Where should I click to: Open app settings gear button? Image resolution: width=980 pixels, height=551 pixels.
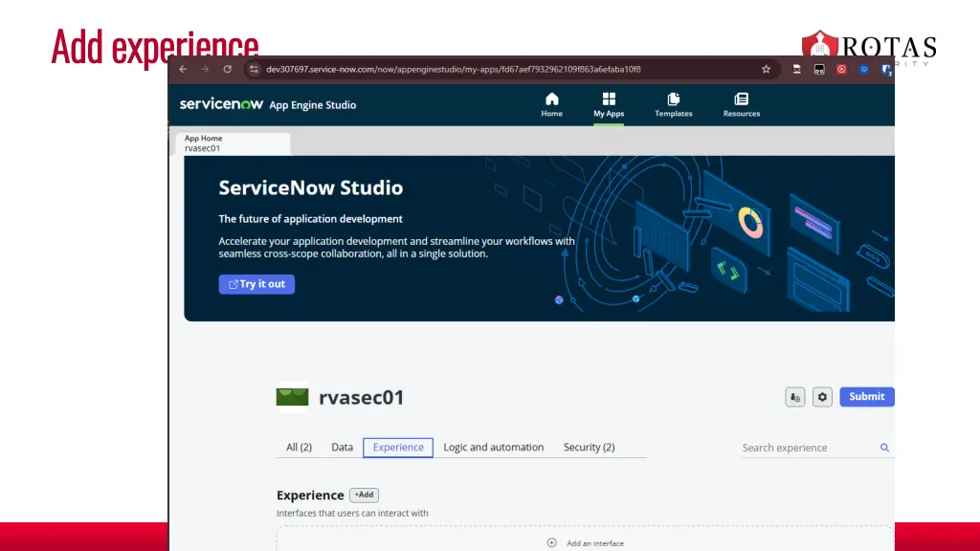coord(822,397)
